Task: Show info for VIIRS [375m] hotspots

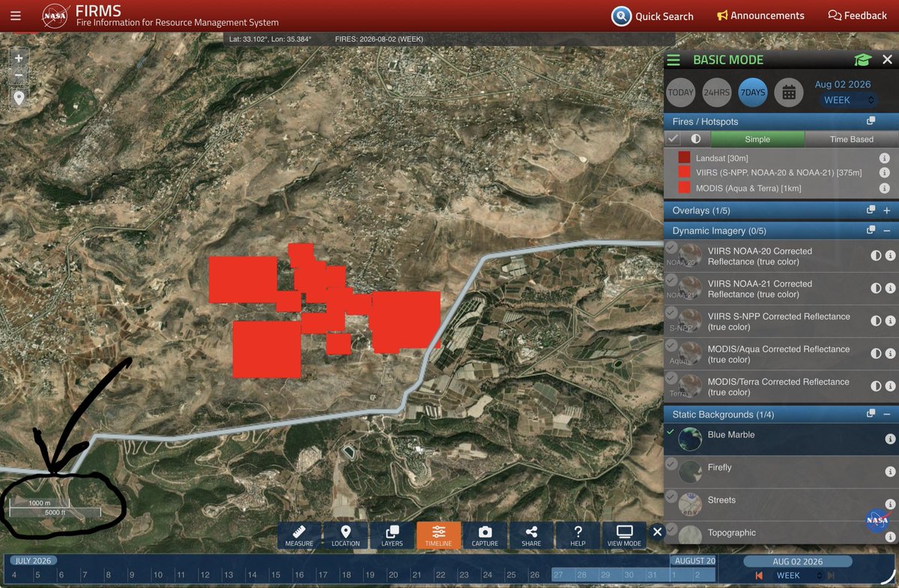Action: [884, 173]
